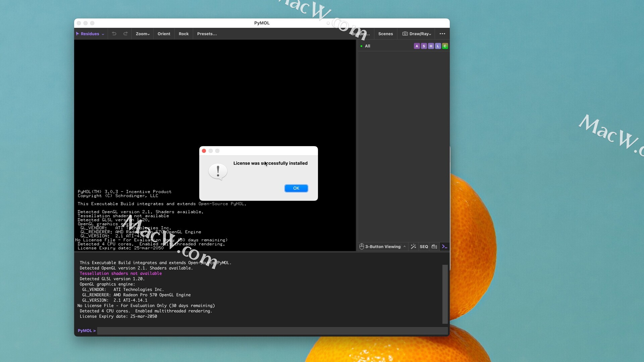Click the exclamation alert icon
This screenshot has height=362, width=644.
click(x=218, y=172)
